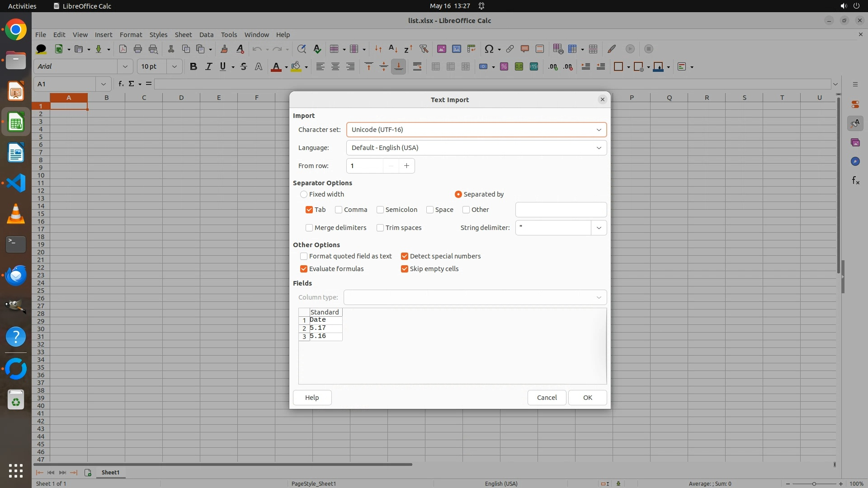Click the Sort Ascending toolbar icon
The height and width of the screenshot is (488, 868).
(393, 49)
